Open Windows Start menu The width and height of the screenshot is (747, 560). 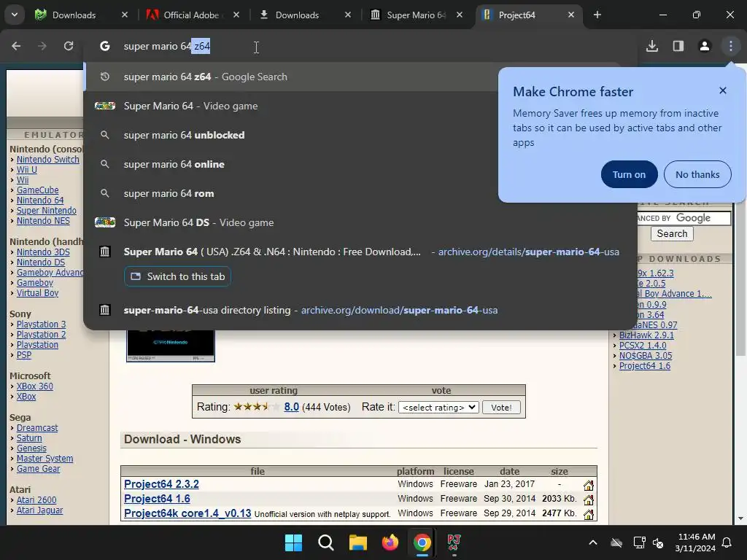[293, 542]
